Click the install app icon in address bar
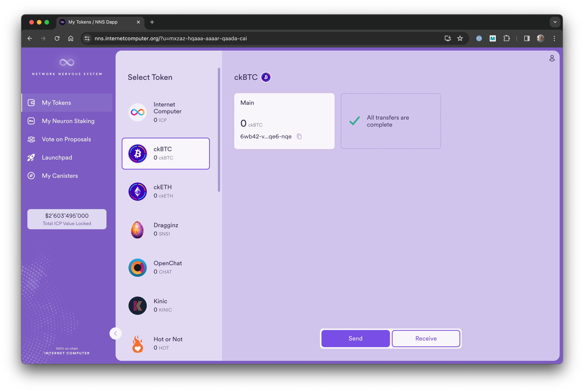 448,39
